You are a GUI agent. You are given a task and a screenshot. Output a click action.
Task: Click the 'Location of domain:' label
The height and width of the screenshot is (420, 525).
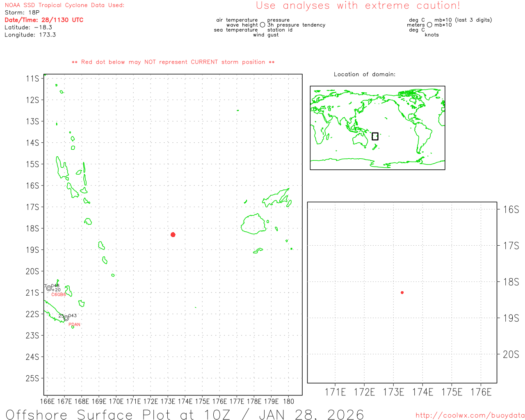(364, 74)
